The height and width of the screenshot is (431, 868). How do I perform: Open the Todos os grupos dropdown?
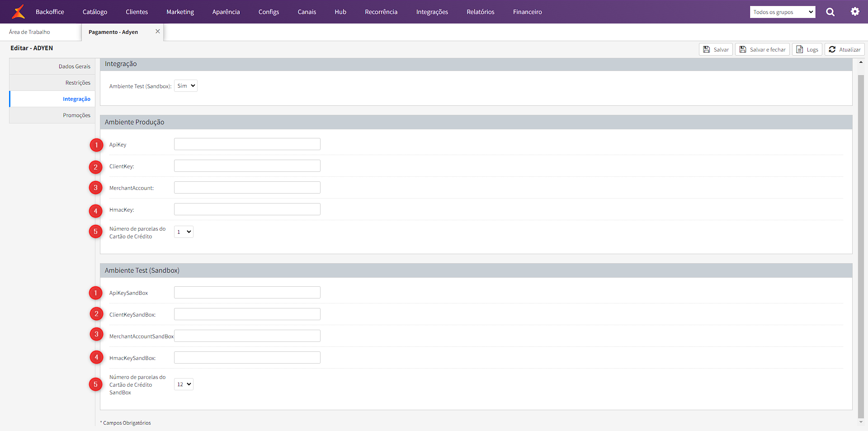(x=783, y=12)
